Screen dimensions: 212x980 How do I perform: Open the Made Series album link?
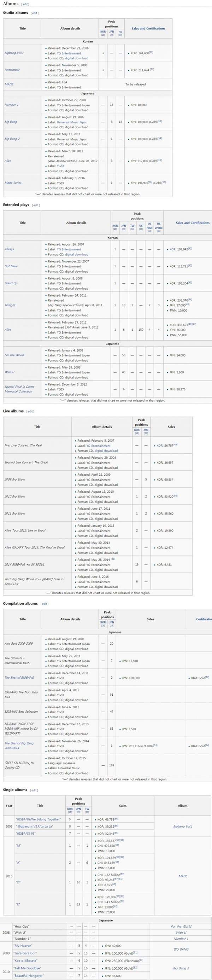(13, 182)
